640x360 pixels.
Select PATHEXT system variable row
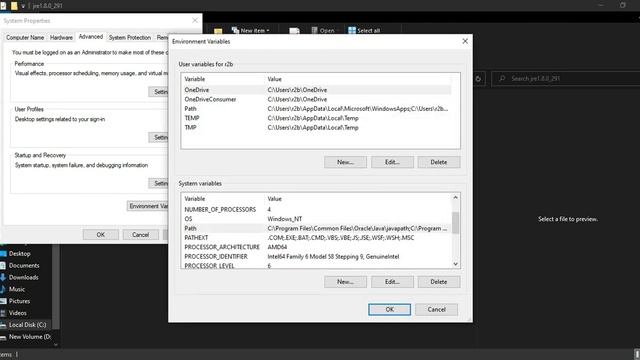[317, 238]
